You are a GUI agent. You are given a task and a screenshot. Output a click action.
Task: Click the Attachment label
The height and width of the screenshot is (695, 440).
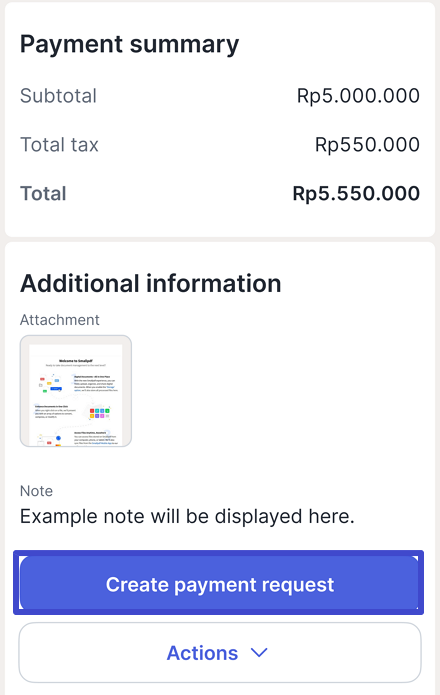pyautogui.click(x=60, y=320)
